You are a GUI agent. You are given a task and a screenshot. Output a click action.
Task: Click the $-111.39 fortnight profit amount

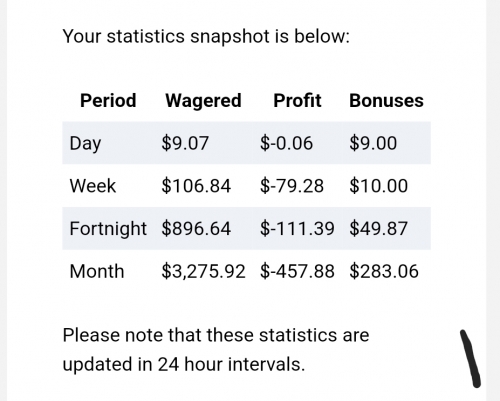[x=297, y=228]
